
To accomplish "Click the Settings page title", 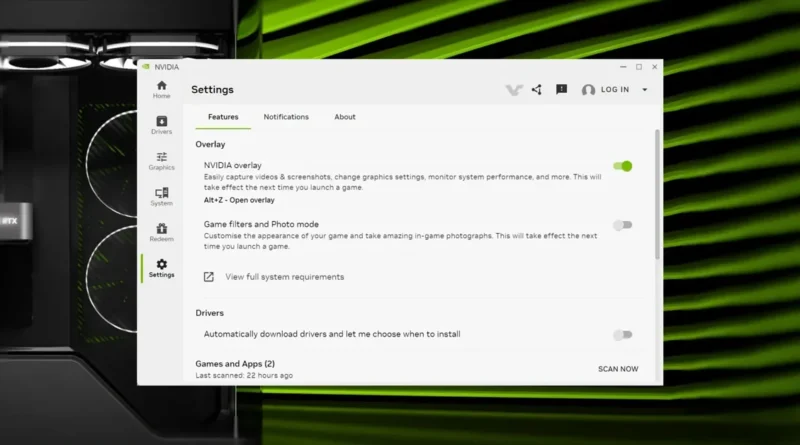I will pyautogui.click(x=212, y=90).
